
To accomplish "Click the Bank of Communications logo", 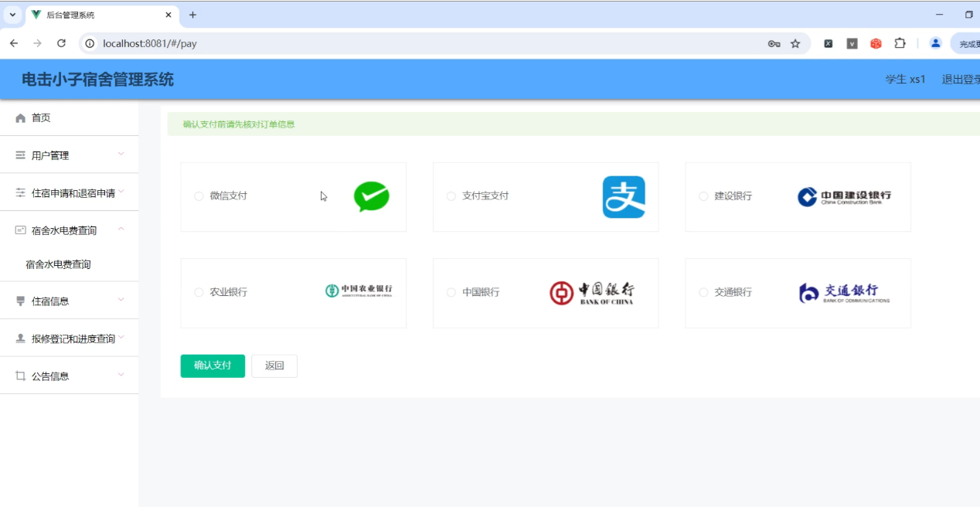I will 844,293.
